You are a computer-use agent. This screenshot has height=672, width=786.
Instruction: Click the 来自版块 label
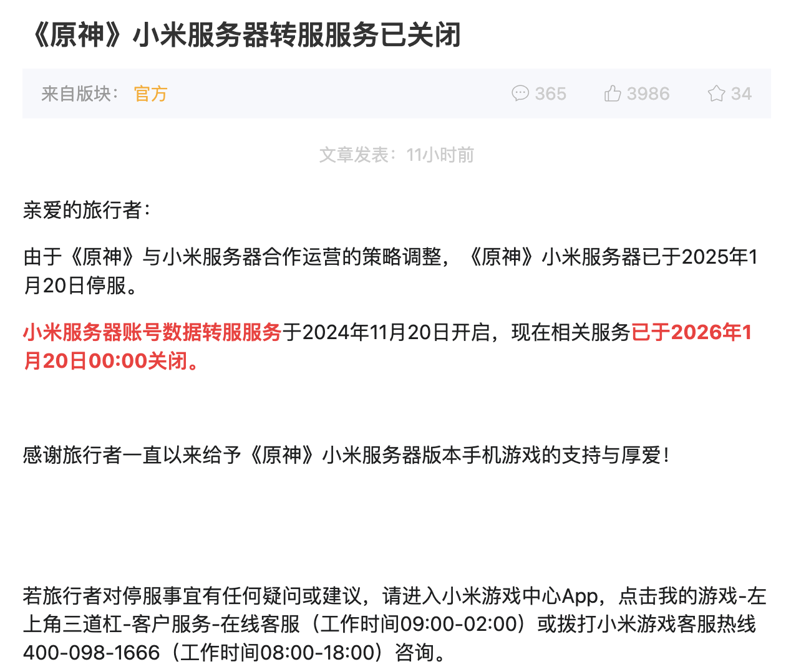coord(79,94)
